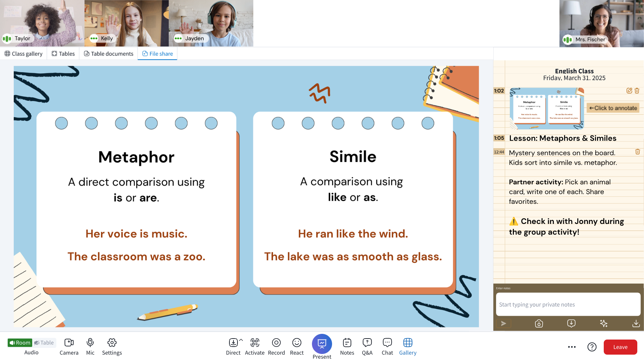This screenshot has width=644, height=362.
Task: Edit the slide snapshot note
Action: [x=629, y=90]
